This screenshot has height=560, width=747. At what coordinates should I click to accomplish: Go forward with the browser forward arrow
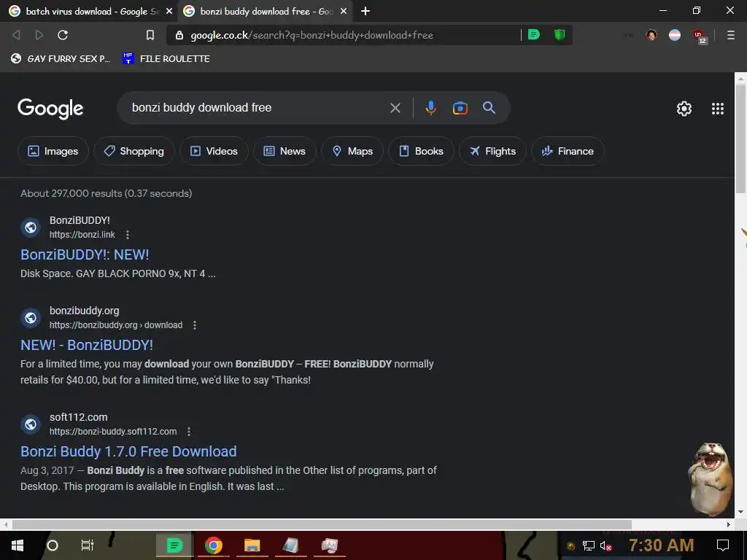[39, 35]
